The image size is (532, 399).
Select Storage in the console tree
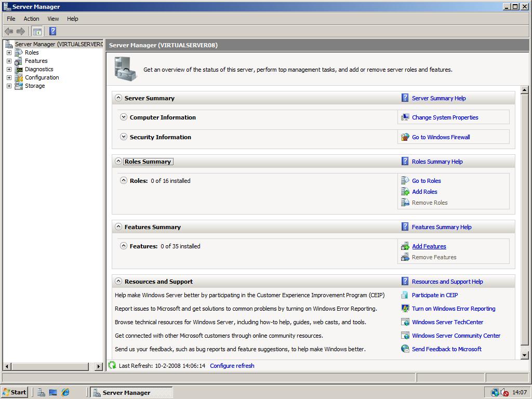tap(35, 86)
